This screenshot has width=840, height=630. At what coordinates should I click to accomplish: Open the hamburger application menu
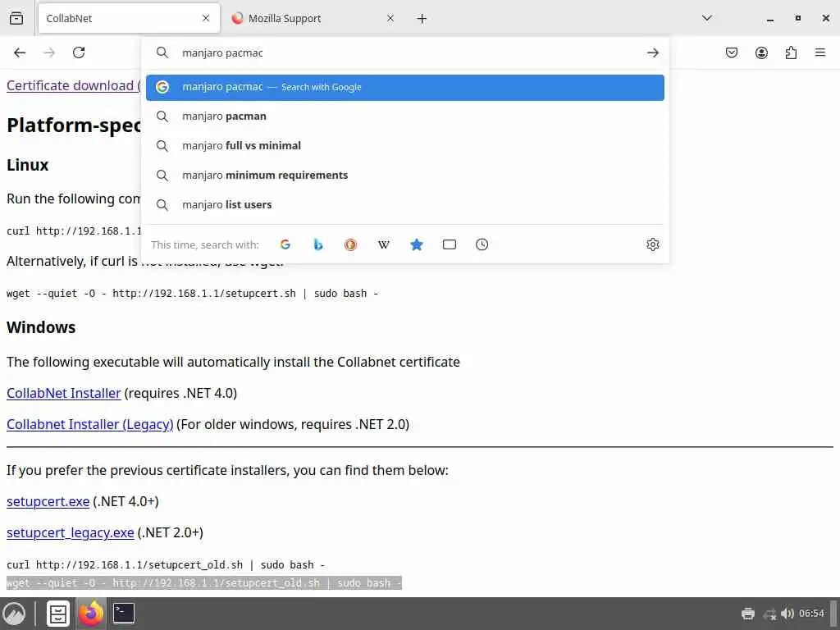(820, 52)
